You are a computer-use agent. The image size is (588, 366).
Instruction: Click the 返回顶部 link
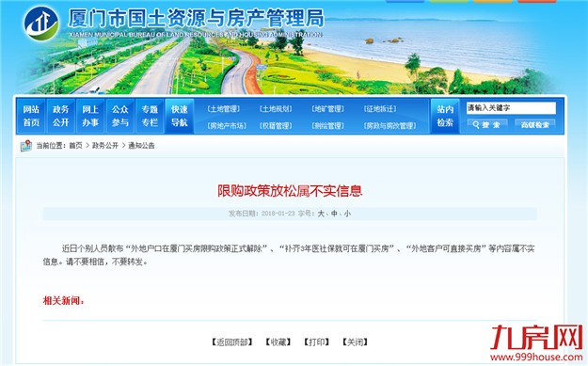[231, 342]
